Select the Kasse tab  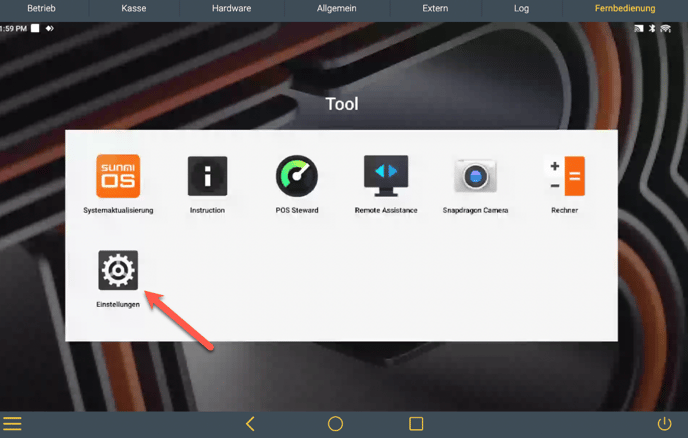coord(134,8)
